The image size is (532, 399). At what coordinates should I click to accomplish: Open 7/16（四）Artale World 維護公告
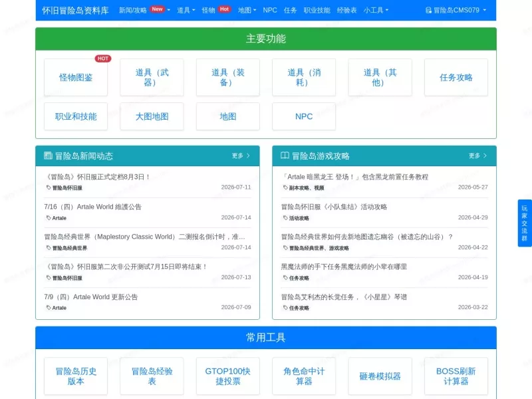(x=92, y=207)
